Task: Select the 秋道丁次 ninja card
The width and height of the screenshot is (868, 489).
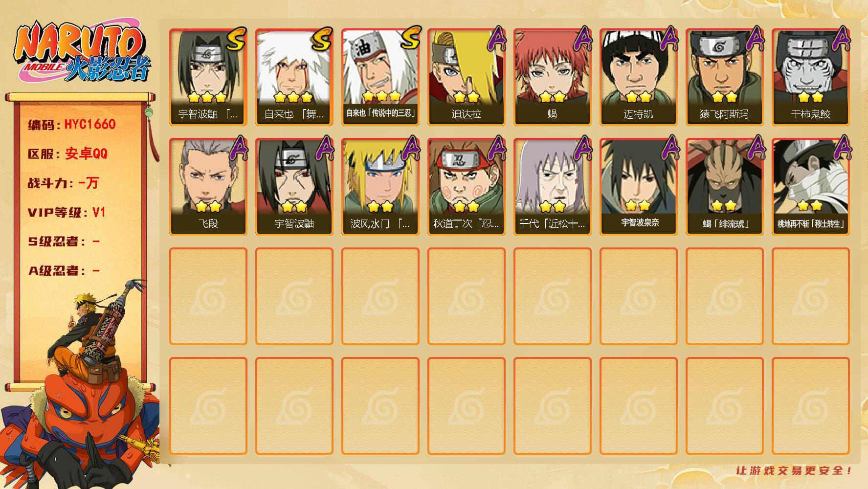Action: [466, 187]
